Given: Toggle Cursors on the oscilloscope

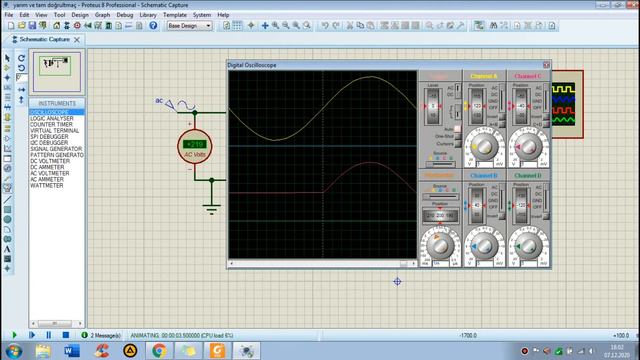Looking at the screenshot, I should (458, 144).
